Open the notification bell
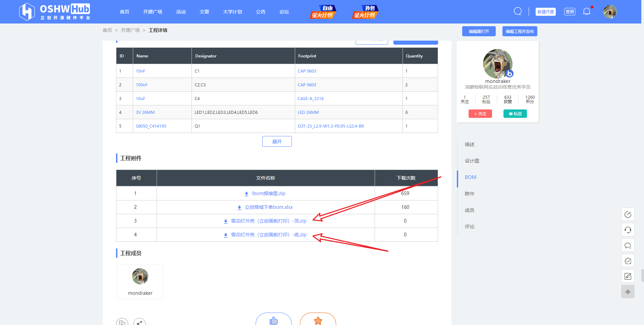644x325 pixels. (x=587, y=11)
